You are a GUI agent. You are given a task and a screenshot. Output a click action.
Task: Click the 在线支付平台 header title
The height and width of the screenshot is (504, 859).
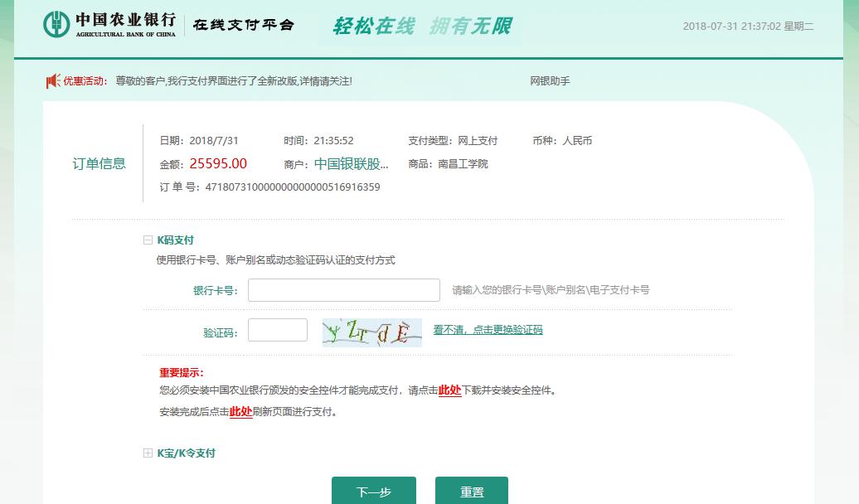(x=244, y=25)
